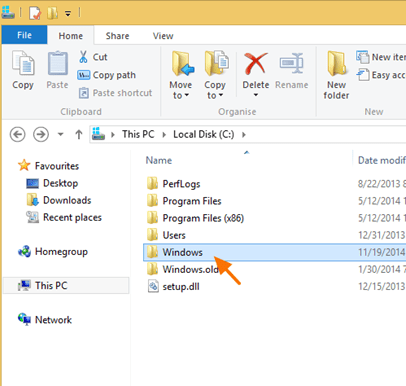
Task: Switch to the View ribbon tab
Action: click(163, 36)
